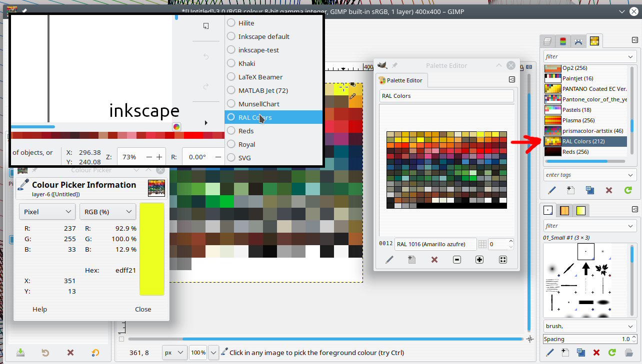This screenshot has height=364, width=642.
Task: Click Help in Colour Picker Information
Action: pos(39,309)
